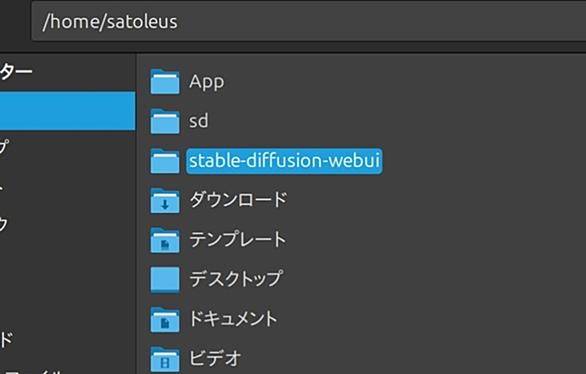The width and height of the screenshot is (586, 374).
Task: Click the stable-diffusion-webui folder icon
Action: (x=165, y=161)
